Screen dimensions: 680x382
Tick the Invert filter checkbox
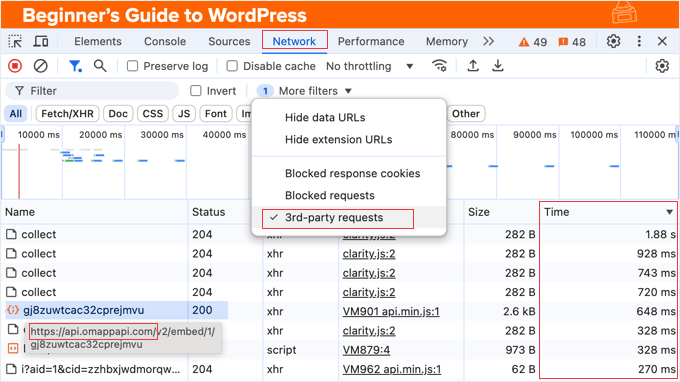[196, 91]
